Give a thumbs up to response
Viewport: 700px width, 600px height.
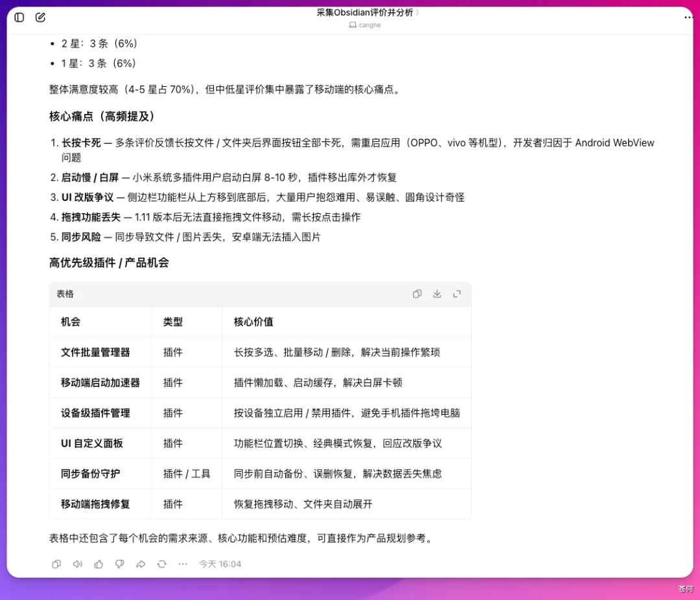coord(99,564)
